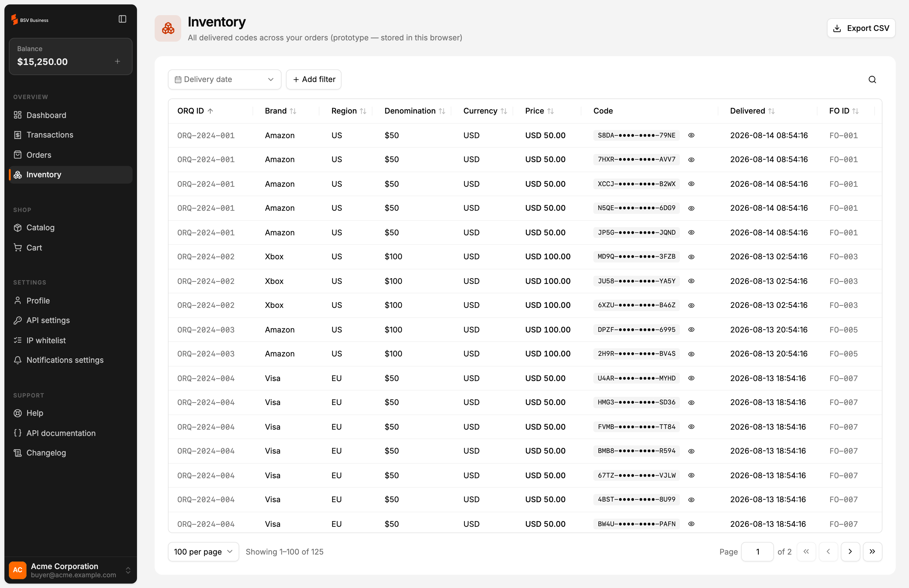Screen dimensions: 909x588
Task: Click the masked code 6XZU-••••-••••-B46Z
Action: (637, 305)
